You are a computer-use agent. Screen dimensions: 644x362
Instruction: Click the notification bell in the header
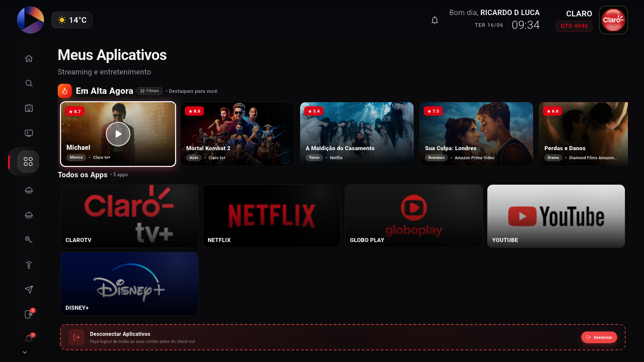[435, 20]
